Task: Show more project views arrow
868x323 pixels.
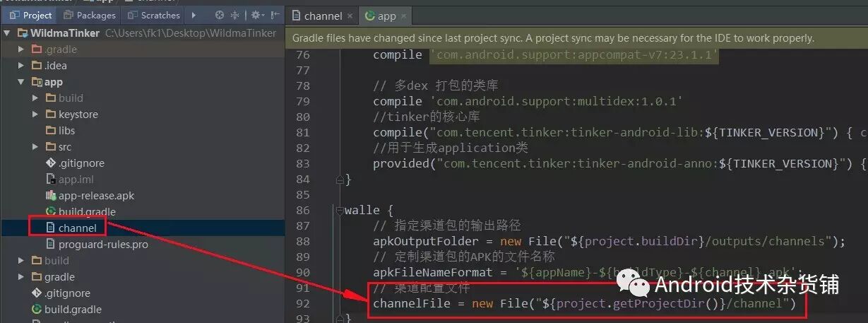Action: (x=194, y=15)
